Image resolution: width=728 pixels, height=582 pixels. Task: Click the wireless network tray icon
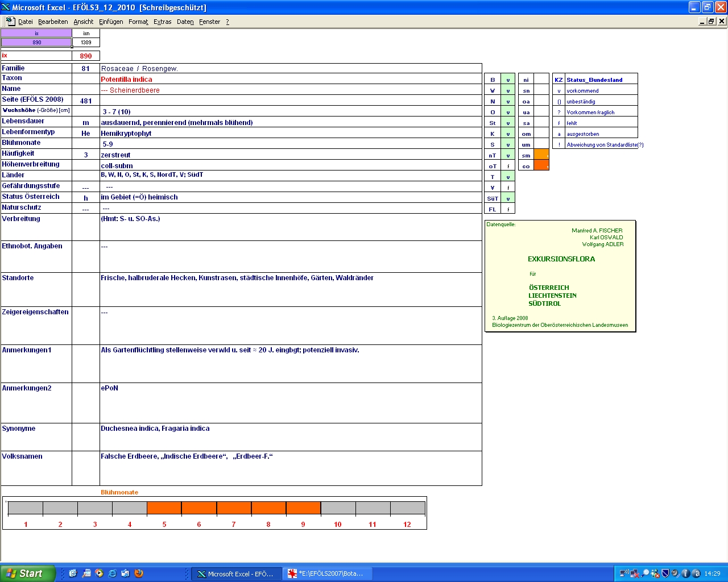(624, 573)
